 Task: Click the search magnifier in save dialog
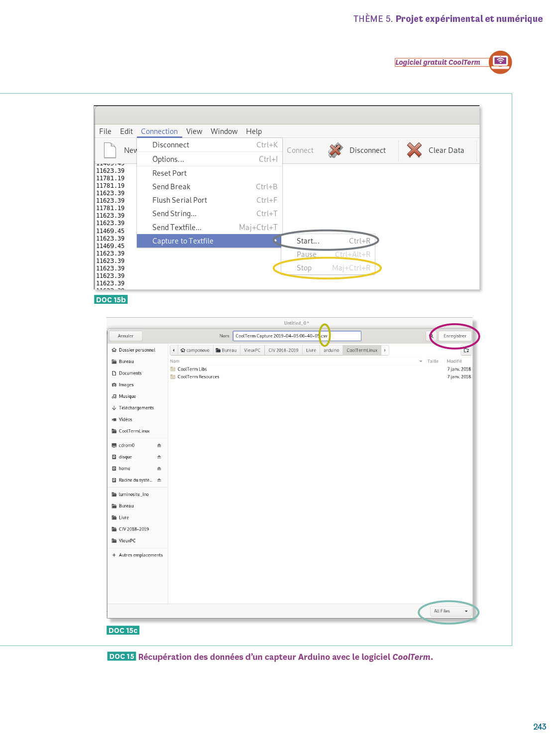[x=432, y=336]
